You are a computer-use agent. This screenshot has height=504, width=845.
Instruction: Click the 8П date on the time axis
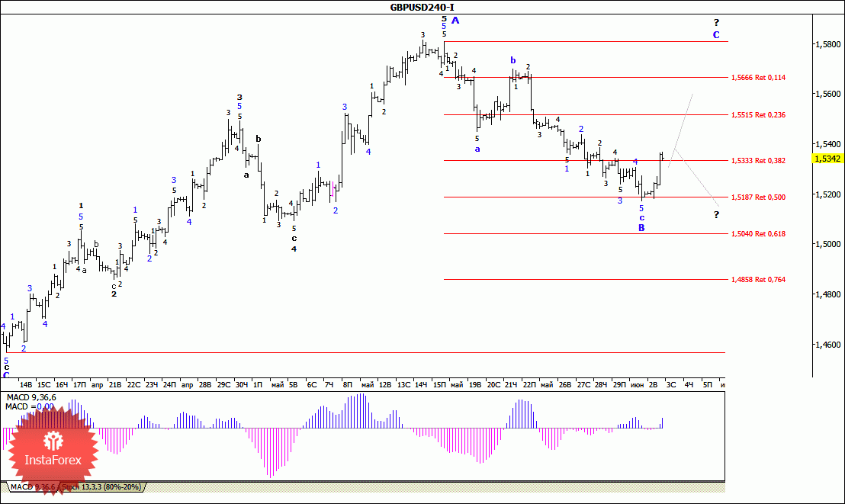pos(347,385)
